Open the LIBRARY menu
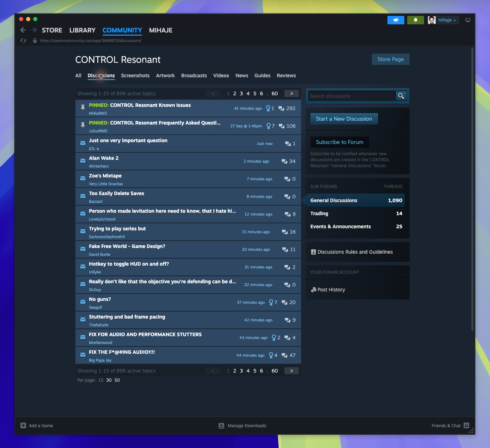Screen dimensions: 490x448 click(82, 30)
